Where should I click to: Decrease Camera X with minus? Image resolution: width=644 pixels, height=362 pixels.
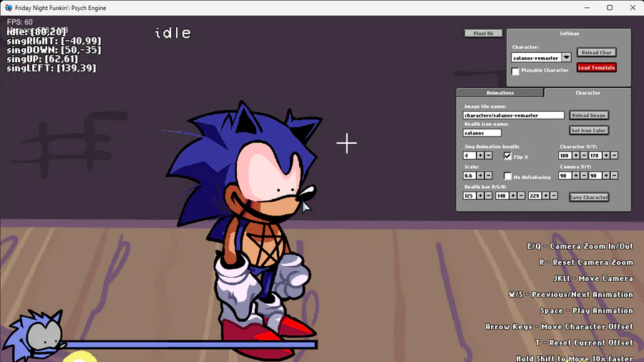pos(584,176)
